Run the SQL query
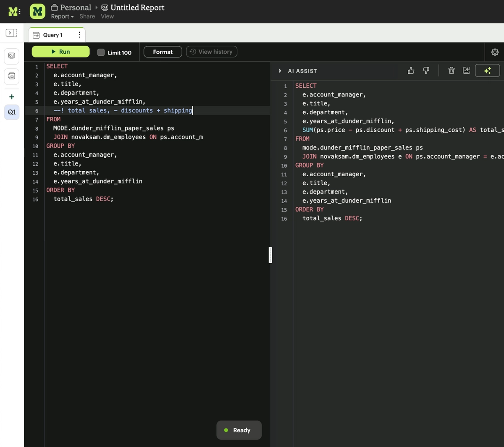 [x=60, y=51]
